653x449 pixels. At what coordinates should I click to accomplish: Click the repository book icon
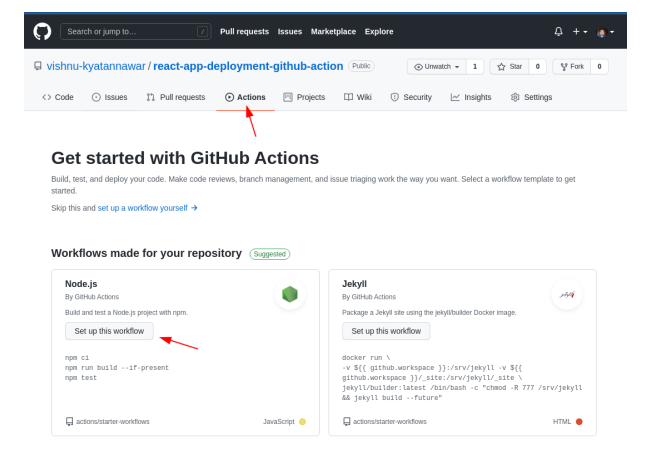38,66
